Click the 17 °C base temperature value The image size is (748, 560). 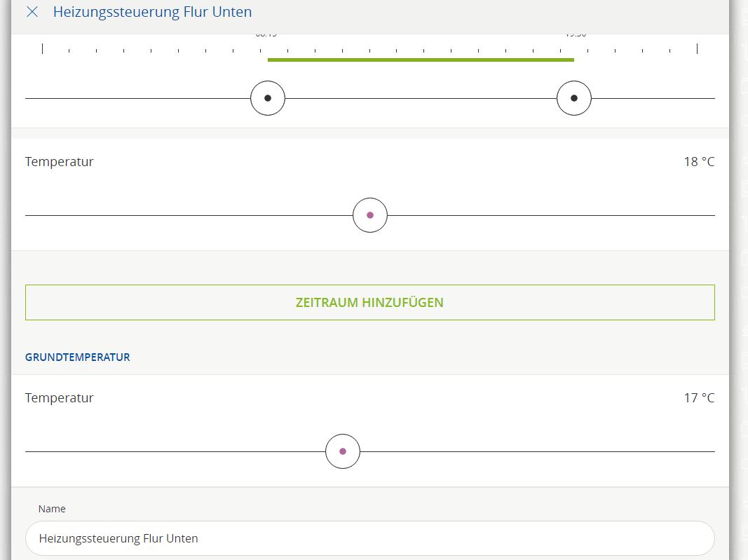coord(699,398)
